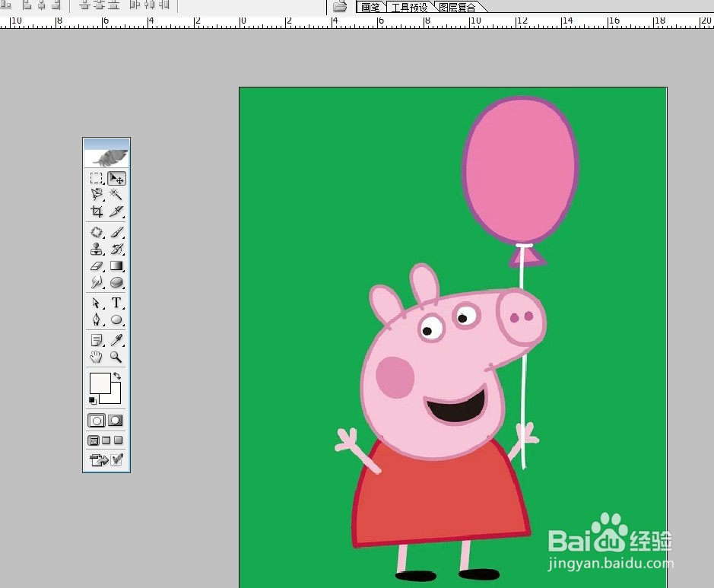Select the Magic Wand tool
The height and width of the screenshot is (588, 714).
[116, 195]
